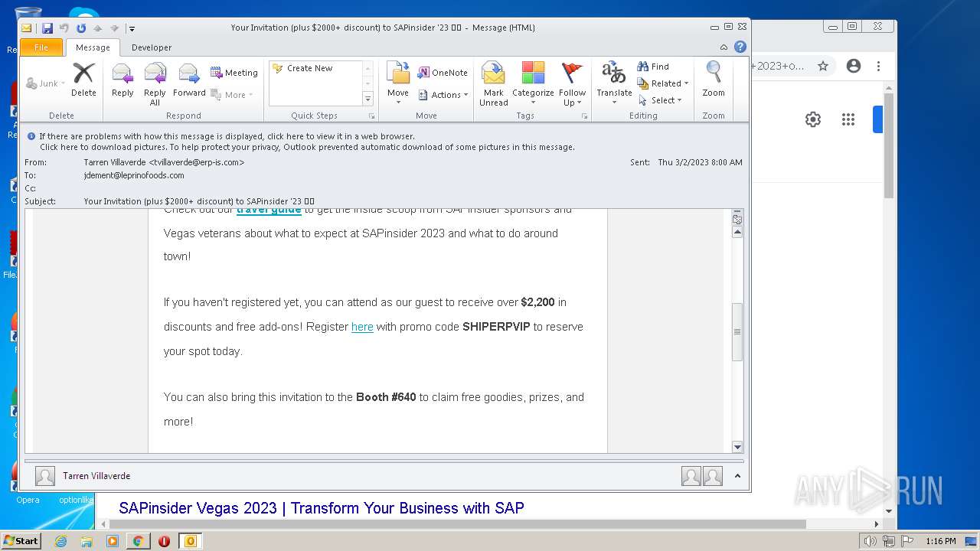Click the 'here' registration link
The image size is (980, 551).
[x=362, y=327]
